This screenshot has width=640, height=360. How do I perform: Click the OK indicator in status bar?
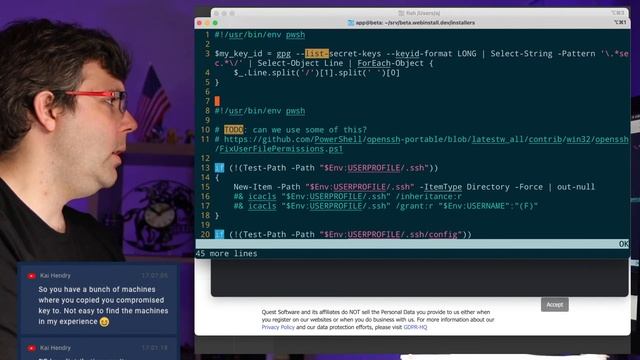point(623,244)
